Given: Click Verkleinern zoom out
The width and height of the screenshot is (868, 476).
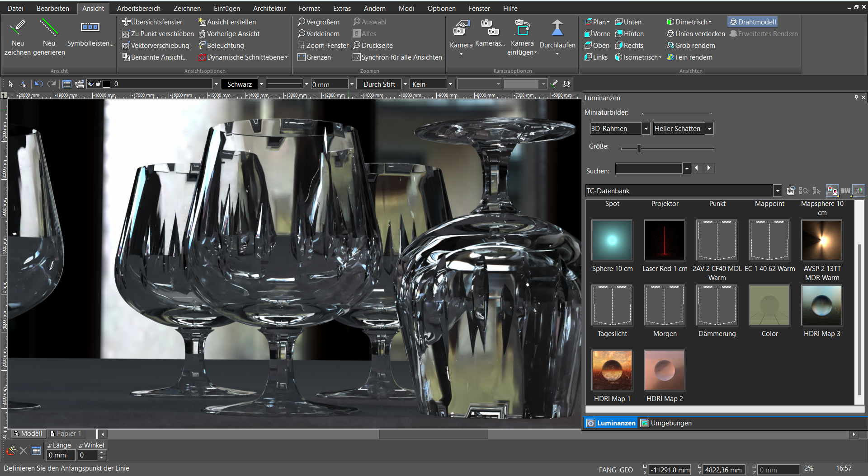Looking at the screenshot, I should click(x=319, y=33).
